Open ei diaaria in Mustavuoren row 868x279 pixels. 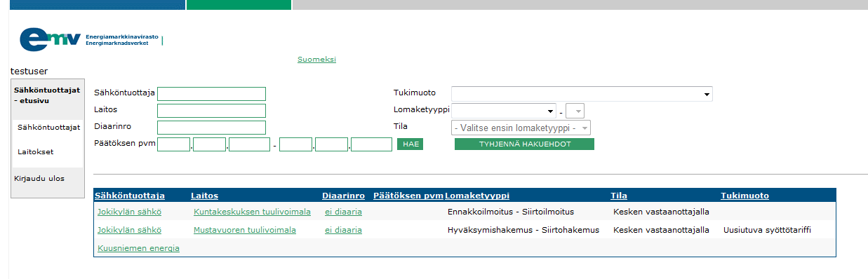343,230
